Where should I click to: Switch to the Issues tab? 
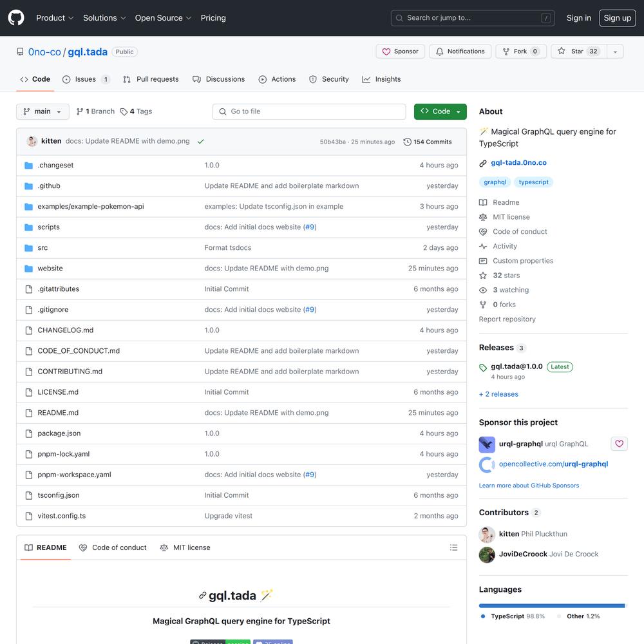(x=86, y=79)
